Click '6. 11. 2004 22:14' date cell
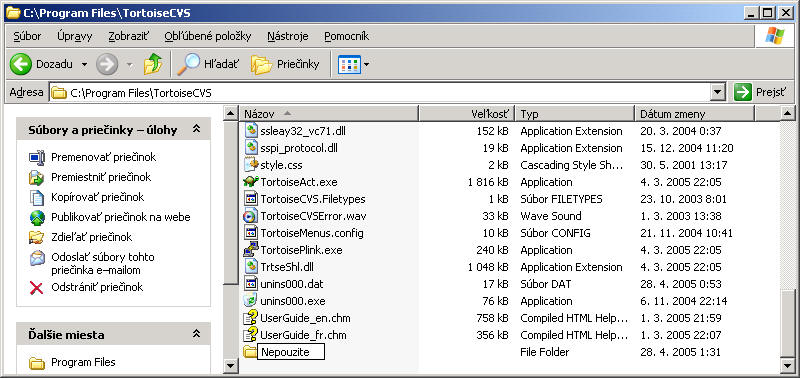The image size is (800, 378). [x=684, y=301]
